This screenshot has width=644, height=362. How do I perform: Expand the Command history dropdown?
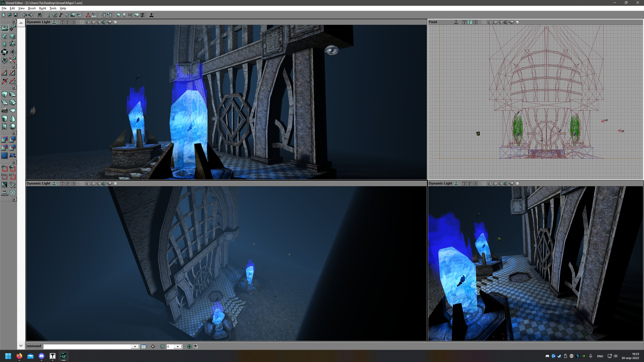pos(135,346)
